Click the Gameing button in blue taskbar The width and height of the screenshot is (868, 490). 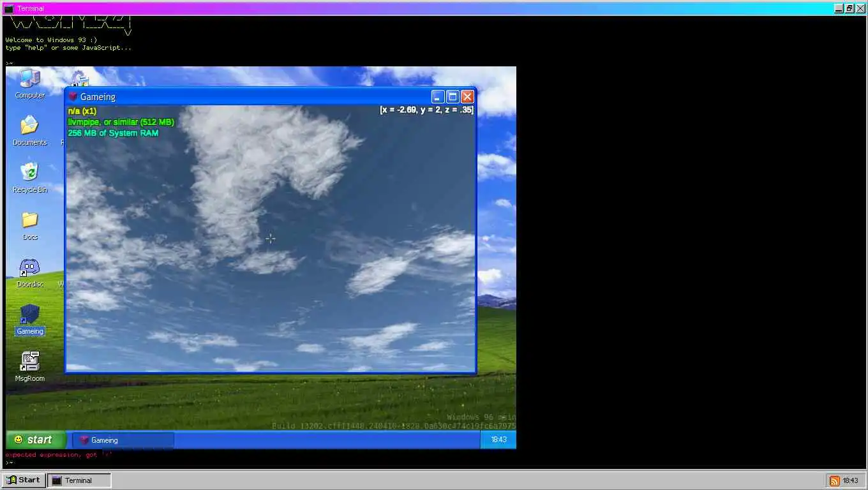click(123, 440)
